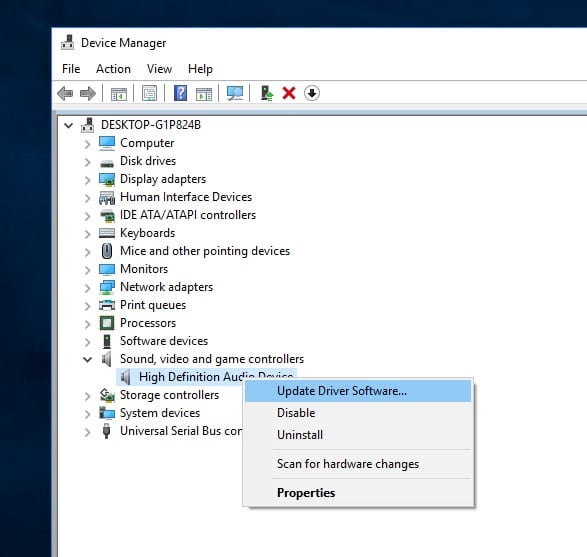
Task: Select the High Definition Audio Device row
Action: point(207,376)
